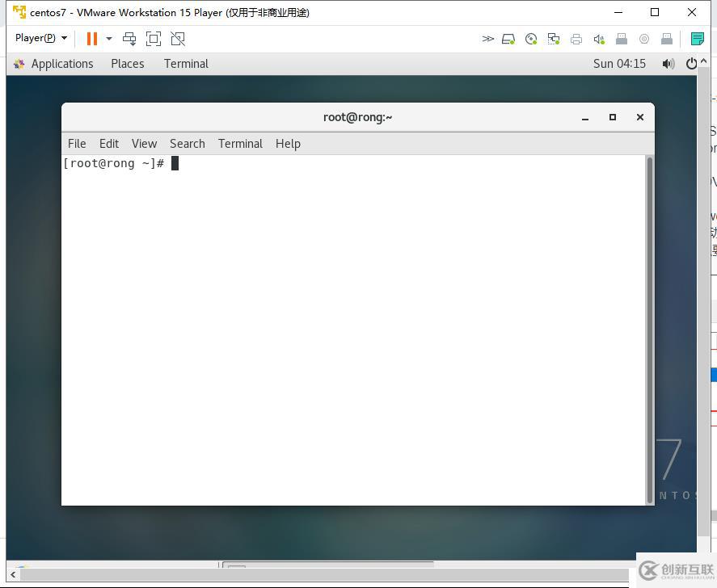Viewport: 717px width, 588px height.
Task: Enter full screen mode
Action: click(154, 39)
